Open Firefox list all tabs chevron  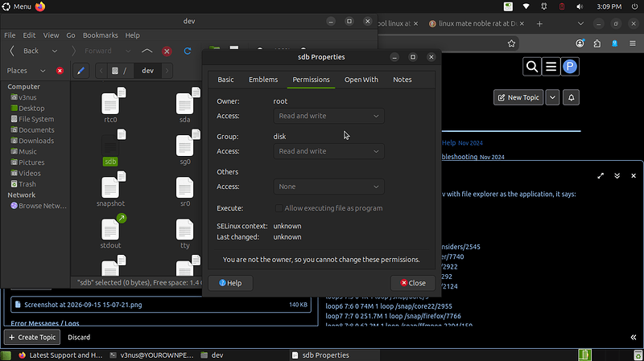580,24
